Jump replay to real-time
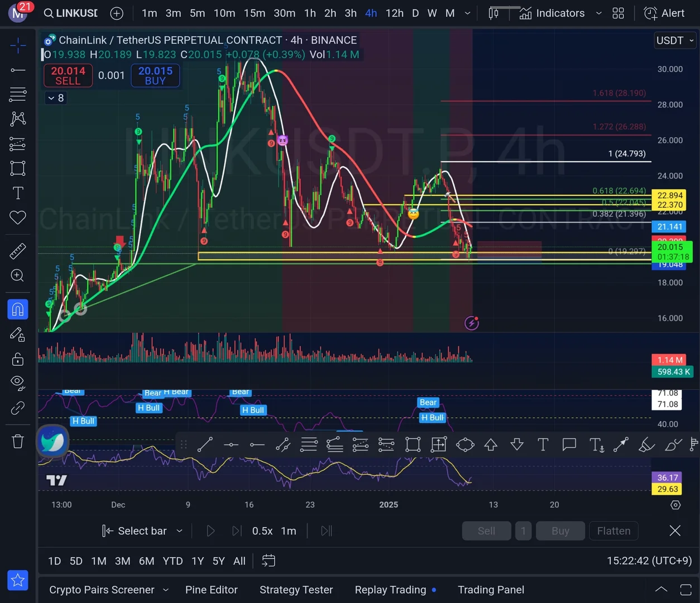The height and width of the screenshot is (603, 700). (x=327, y=531)
